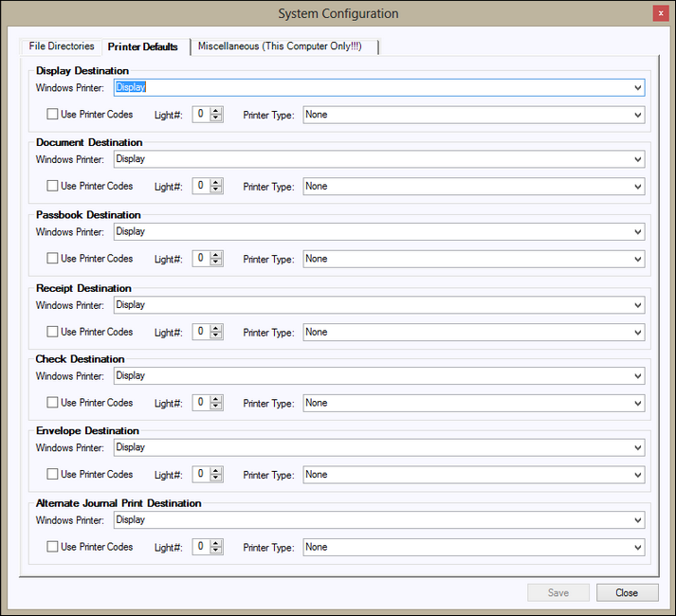Viewport: 676px width, 616px height.
Task: Click the Light# field for Alternate Journal Print
Action: coord(201,547)
